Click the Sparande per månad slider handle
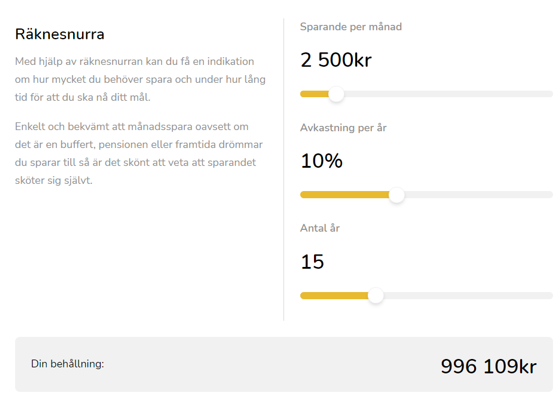Image resolution: width=560 pixels, height=402 pixels. [x=336, y=94]
